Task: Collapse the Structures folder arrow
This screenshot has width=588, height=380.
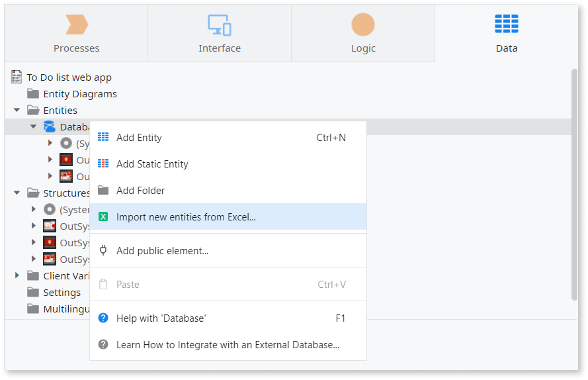Action: (x=17, y=193)
